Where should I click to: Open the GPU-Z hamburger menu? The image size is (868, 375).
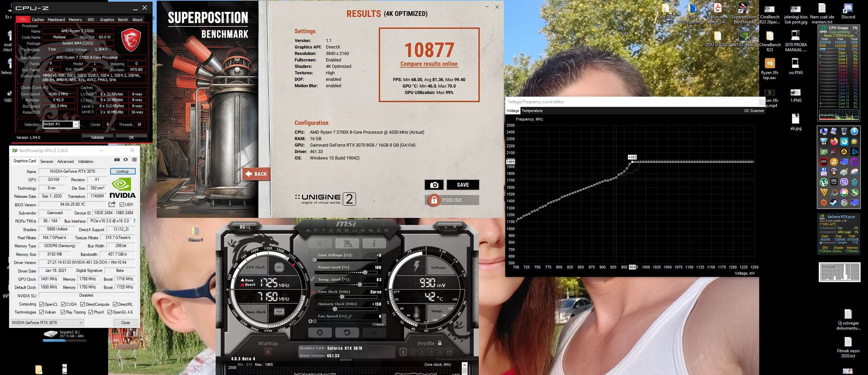click(134, 160)
